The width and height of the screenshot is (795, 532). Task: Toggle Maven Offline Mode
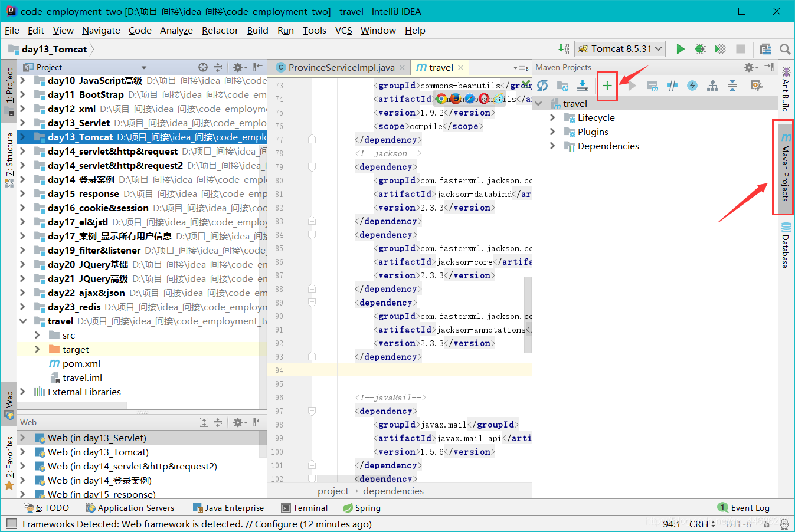[672, 86]
